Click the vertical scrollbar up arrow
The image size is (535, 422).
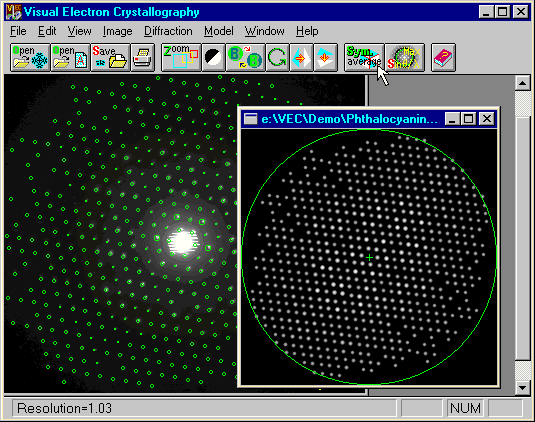pyautogui.click(x=522, y=83)
